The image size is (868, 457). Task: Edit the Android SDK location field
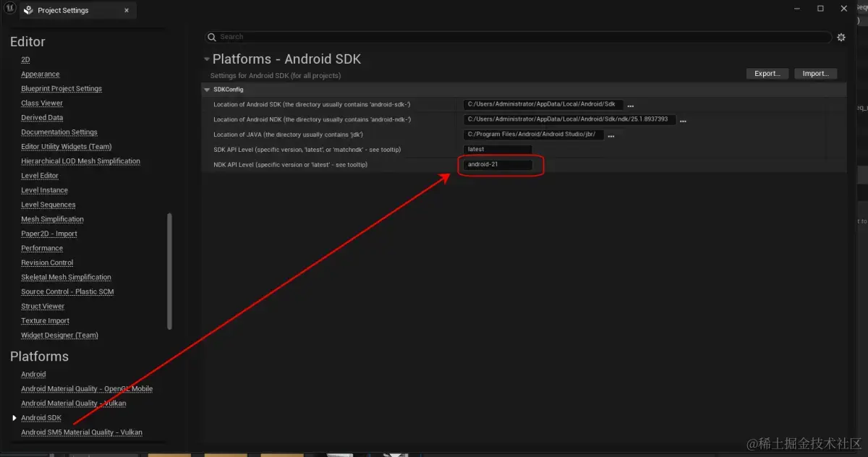tap(543, 105)
